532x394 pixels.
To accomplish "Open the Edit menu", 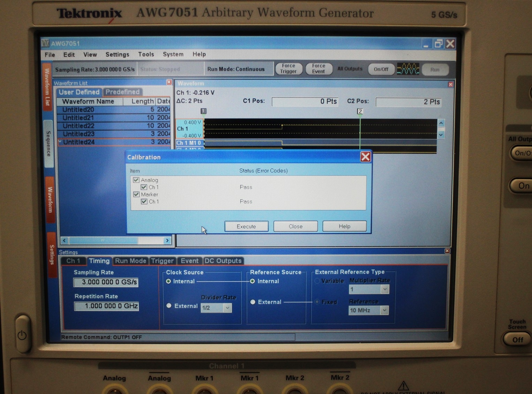I will (69, 55).
